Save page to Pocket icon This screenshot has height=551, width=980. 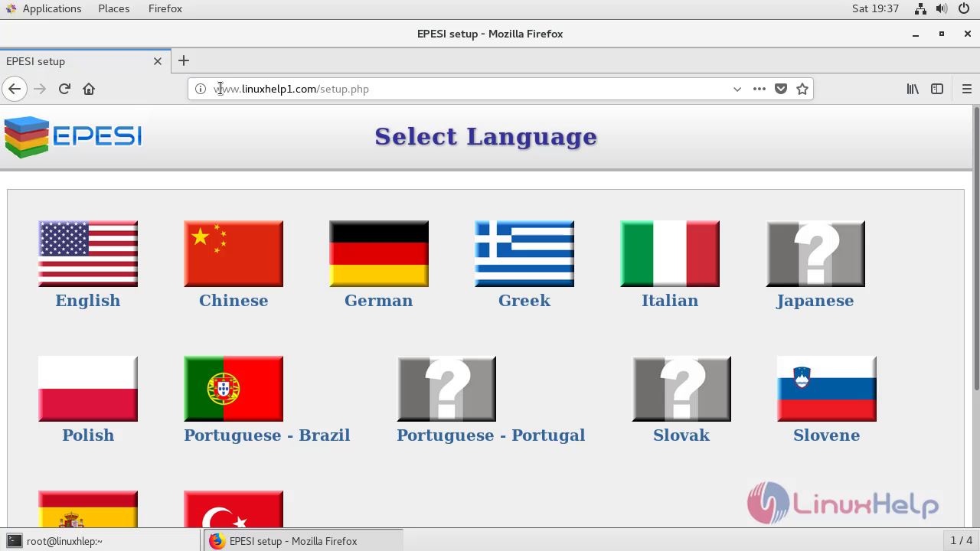coord(781,89)
